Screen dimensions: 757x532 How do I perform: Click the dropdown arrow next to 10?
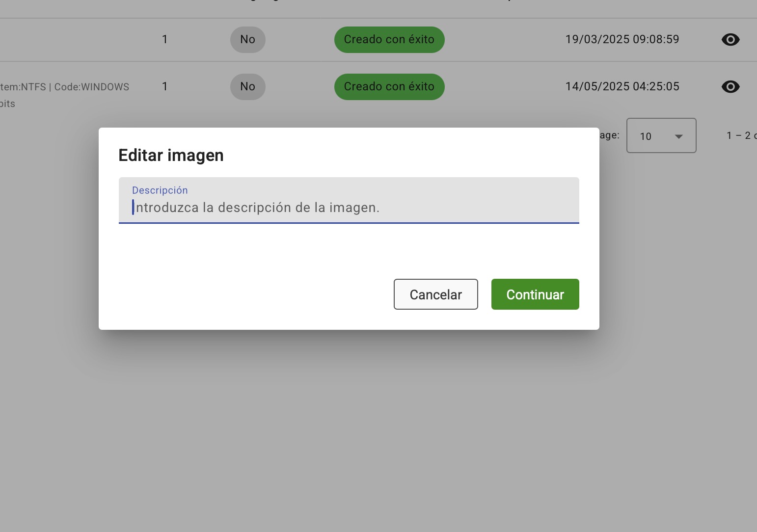(x=678, y=136)
